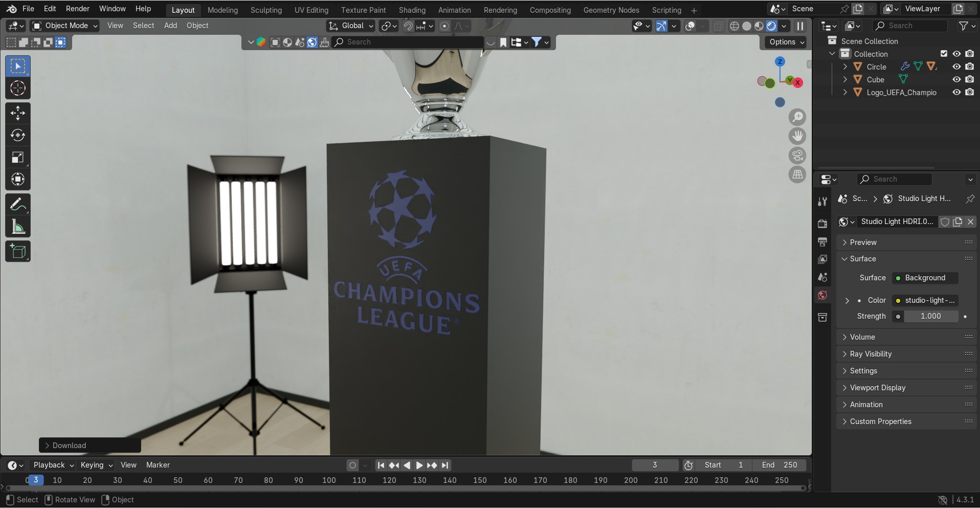Switch to the Shading workspace tab
Image resolution: width=980 pixels, height=508 pixels.
coord(412,10)
